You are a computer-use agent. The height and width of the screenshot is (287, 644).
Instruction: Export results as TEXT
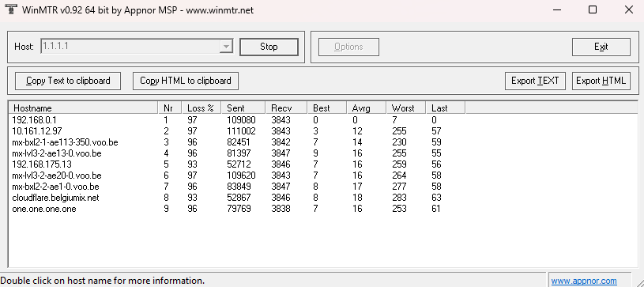click(x=535, y=81)
